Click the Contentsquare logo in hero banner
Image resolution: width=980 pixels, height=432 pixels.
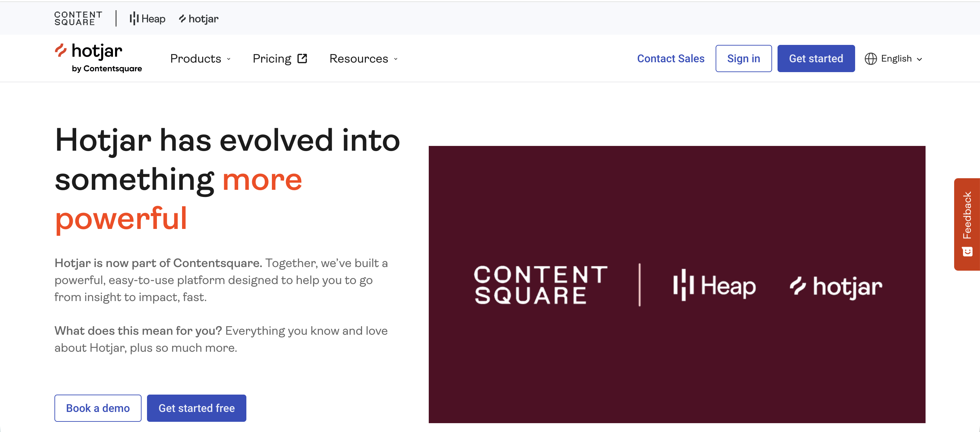[x=540, y=285]
